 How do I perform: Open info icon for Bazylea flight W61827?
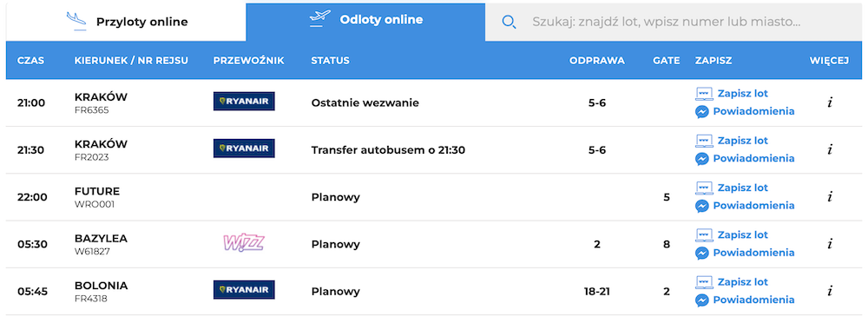coord(829,244)
